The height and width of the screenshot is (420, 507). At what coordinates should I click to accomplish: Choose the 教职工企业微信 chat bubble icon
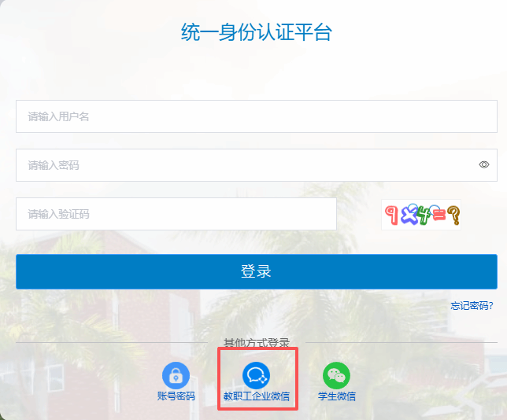pyautogui.click(x=257, y=375)
